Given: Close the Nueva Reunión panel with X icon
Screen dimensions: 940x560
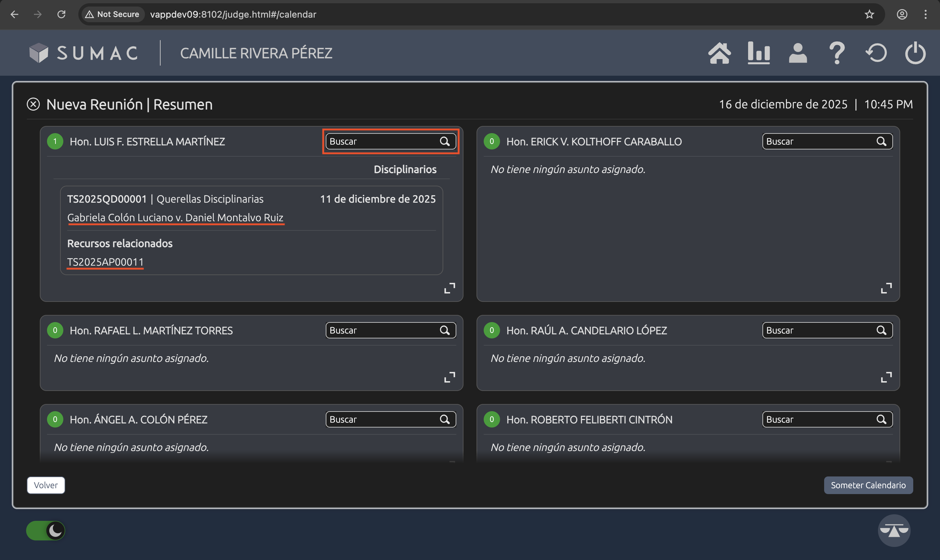Looking at the screenshot, I should (x=33, y=104).
